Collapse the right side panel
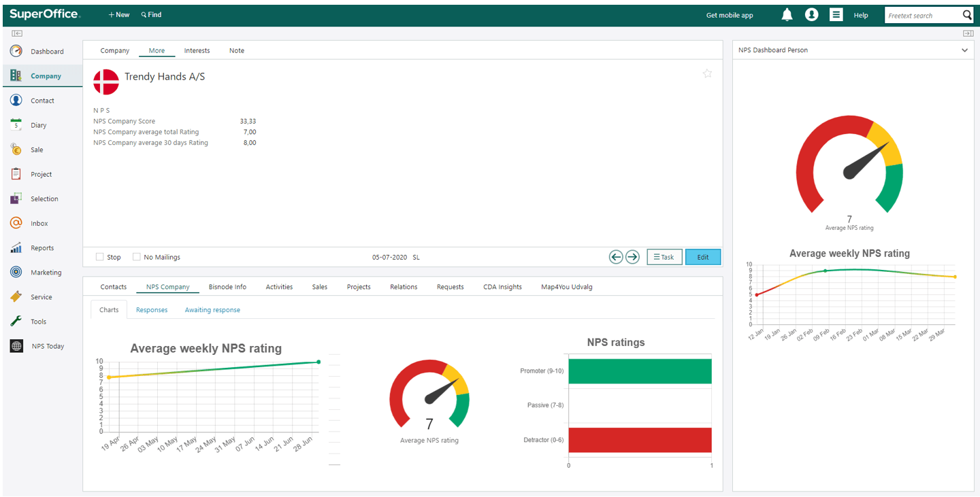Image resolution: width=980 pixels, height=497 pixels. pos(967,33)
